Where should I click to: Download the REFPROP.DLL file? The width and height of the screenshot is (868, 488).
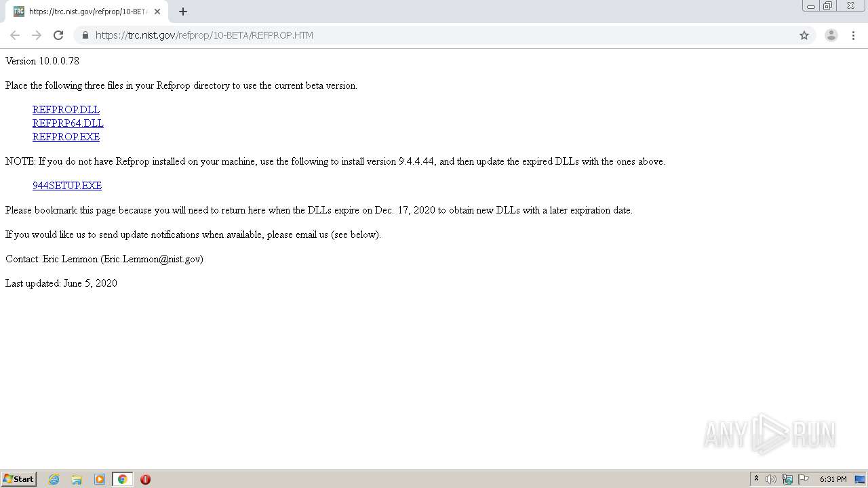[x=66, y=110]
